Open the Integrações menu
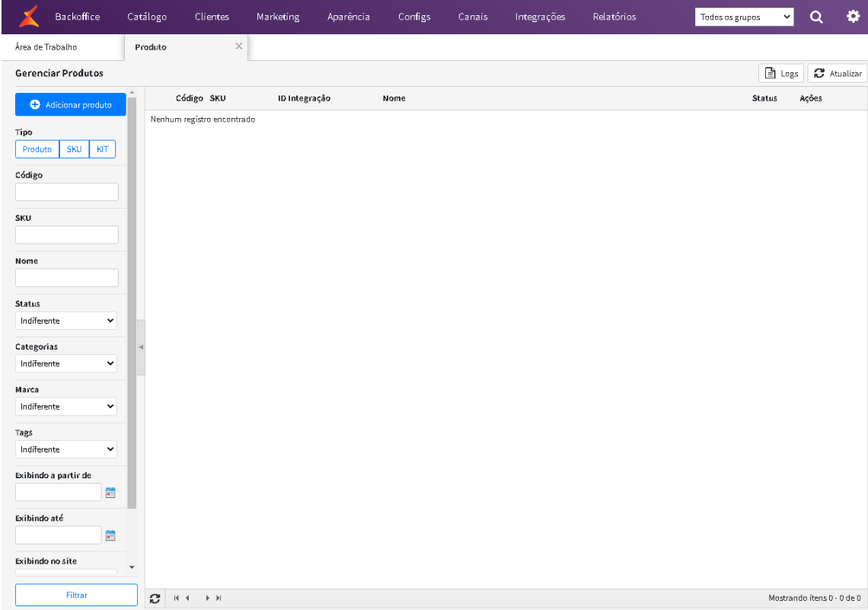868x610 pixels. tap(540, 17)
